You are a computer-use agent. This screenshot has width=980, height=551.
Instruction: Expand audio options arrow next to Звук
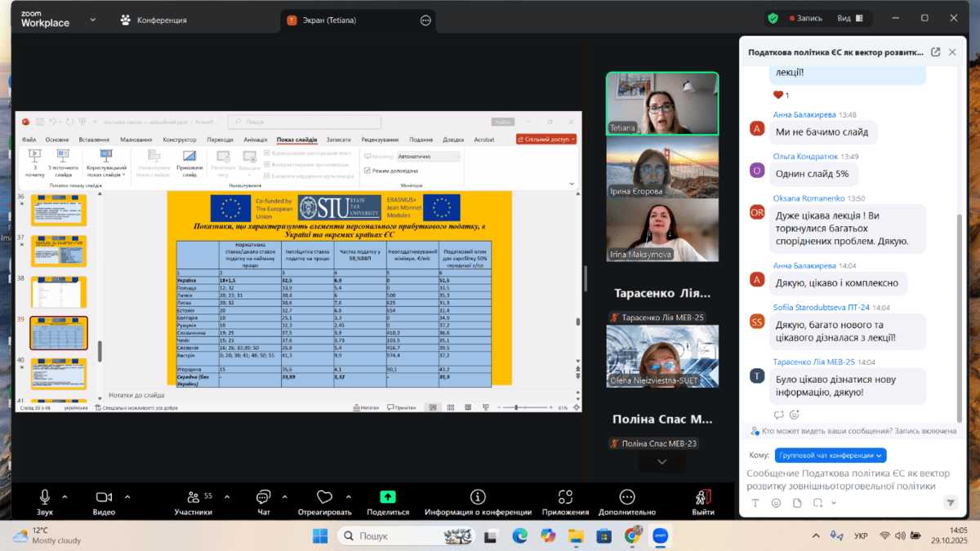point(65,496)
